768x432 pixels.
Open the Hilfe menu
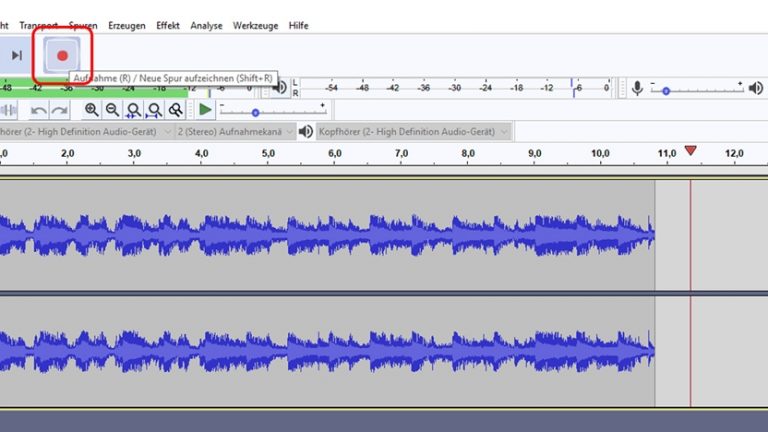click(298, 25)
